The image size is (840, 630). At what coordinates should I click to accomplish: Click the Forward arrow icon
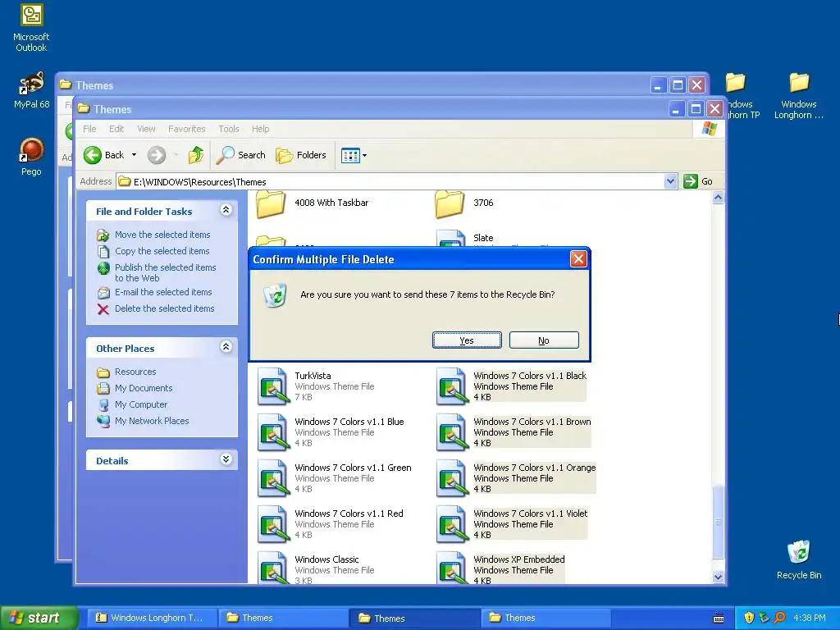(x=157, y=155)
